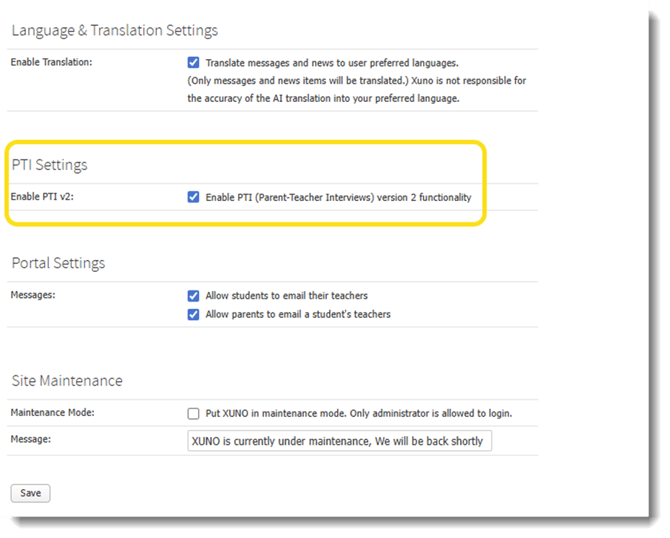Screen dimensions: 670x538
Task: Click the Site Maintenance heading
Action: pyautogui.click(x=67, y=380)
